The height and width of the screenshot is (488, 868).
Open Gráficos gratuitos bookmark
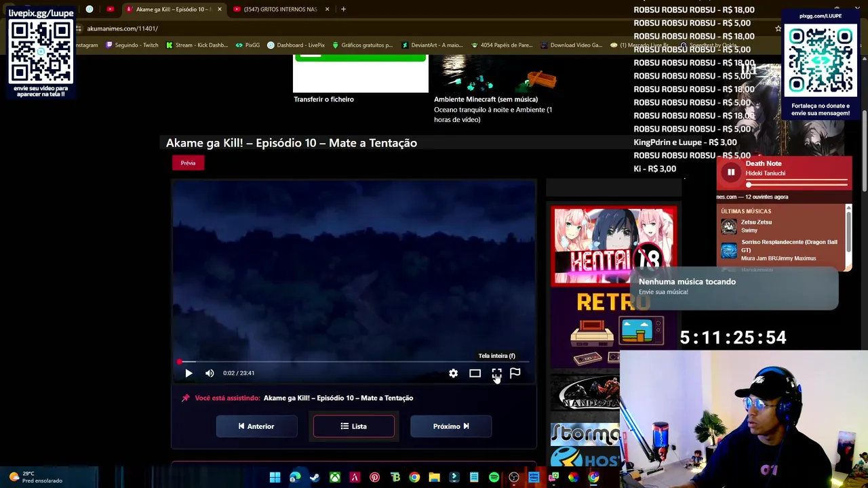[362, 45]
